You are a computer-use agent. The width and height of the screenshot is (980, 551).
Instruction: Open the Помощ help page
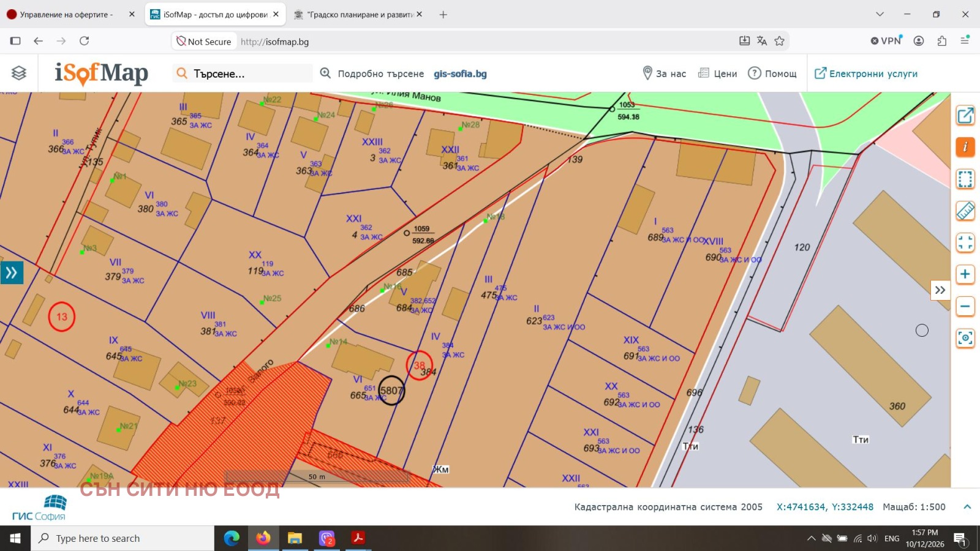coord(772,73)
